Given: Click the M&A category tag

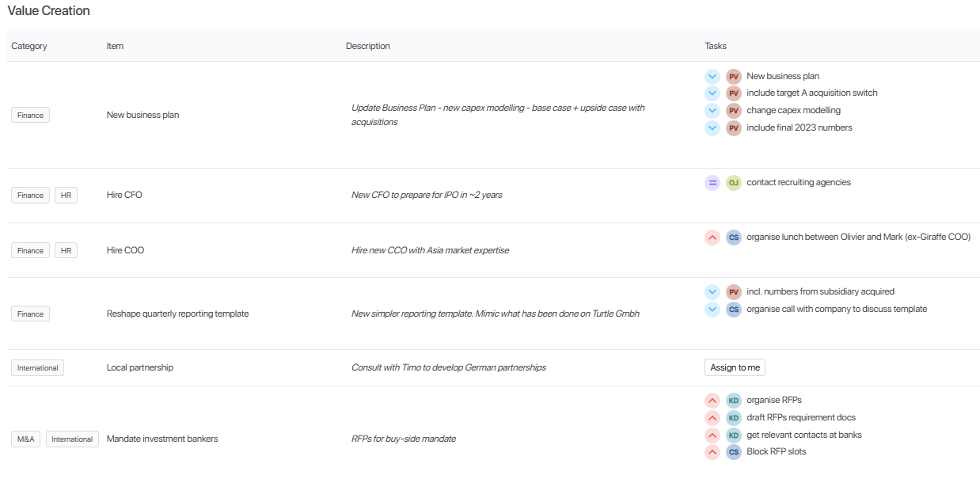Looking at the screenshot, I should [26, 439].
